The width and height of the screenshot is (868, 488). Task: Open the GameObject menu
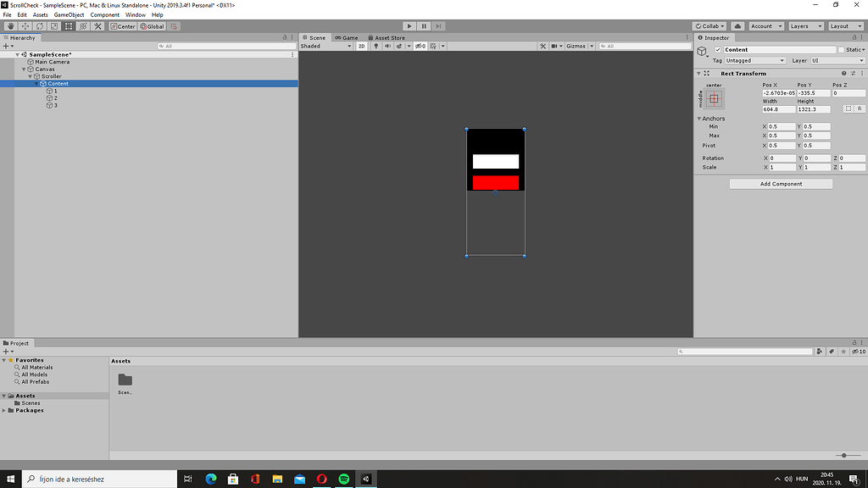pos(68,14)
